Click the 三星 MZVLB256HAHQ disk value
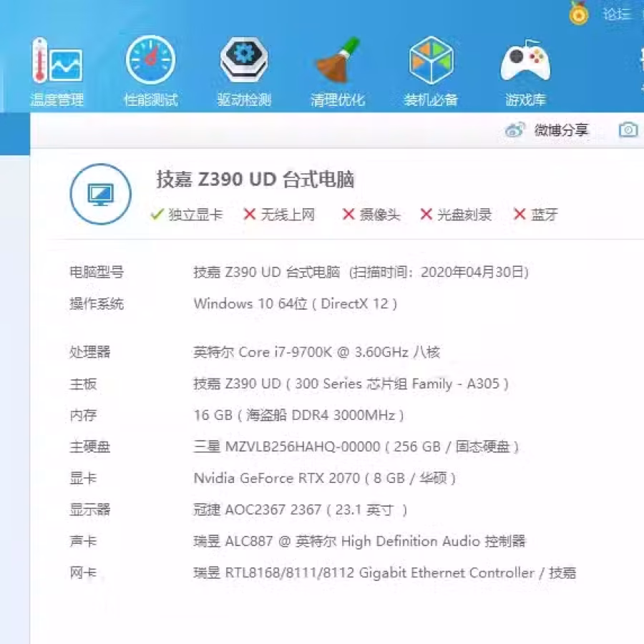This screenshot has height=644, width=644. [x=356, y=447]
